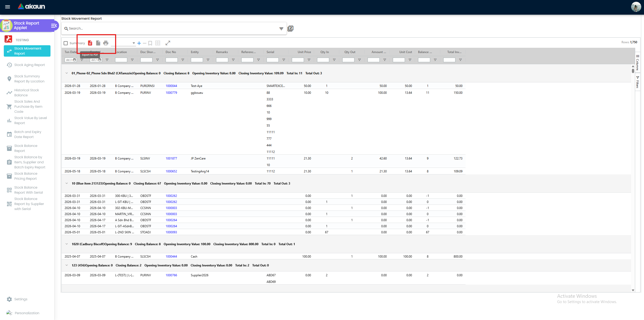Viewport: 644px width, 320px height.
Task: Open the advanced search filter icon
Action: coord(281,29)
